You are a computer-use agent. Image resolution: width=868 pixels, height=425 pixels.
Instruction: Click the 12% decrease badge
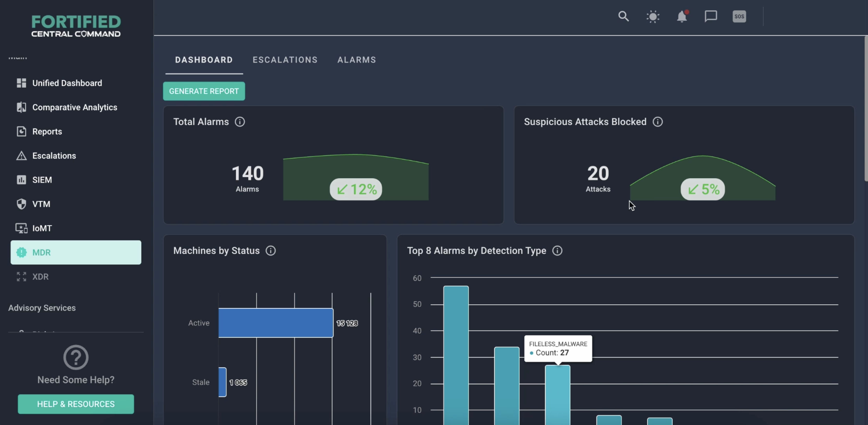[x=356, y=189]
